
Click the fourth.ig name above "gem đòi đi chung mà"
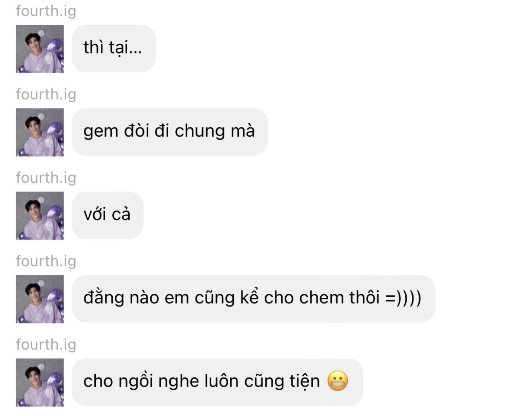[x=46, y=94]
